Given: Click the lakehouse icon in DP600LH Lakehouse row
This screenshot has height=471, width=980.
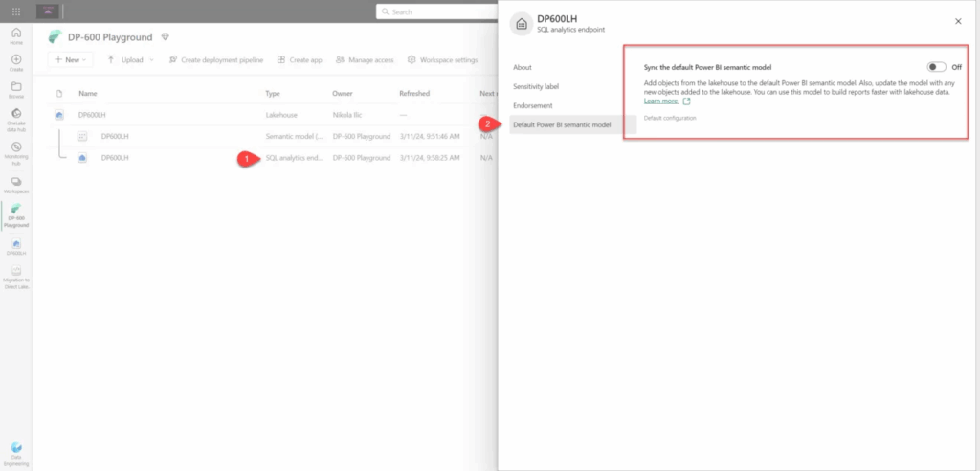Looking at the screenshot, I should 59,115.
